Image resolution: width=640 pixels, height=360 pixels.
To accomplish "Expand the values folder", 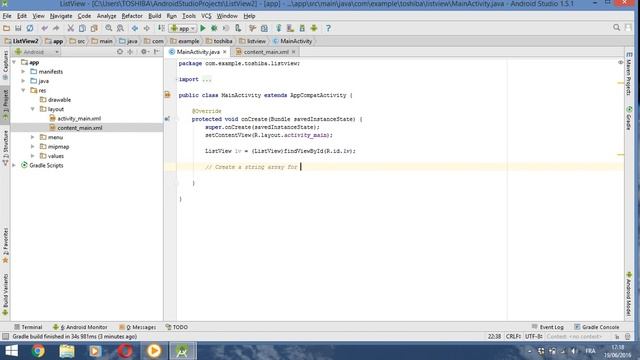I will click(x=33, y=156).
